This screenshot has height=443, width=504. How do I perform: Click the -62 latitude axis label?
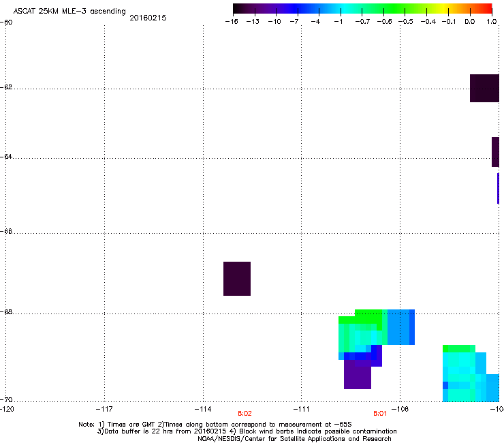click(6, 87)
